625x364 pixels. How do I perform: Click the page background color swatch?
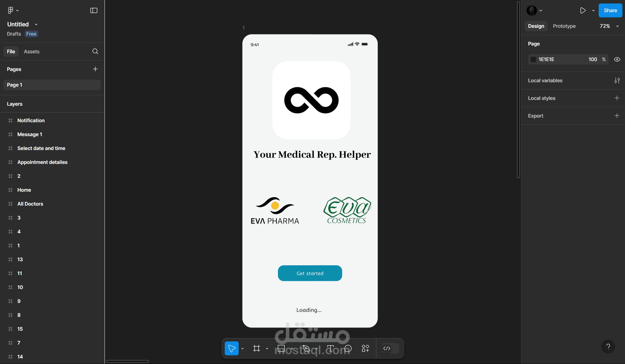(533, 59)
